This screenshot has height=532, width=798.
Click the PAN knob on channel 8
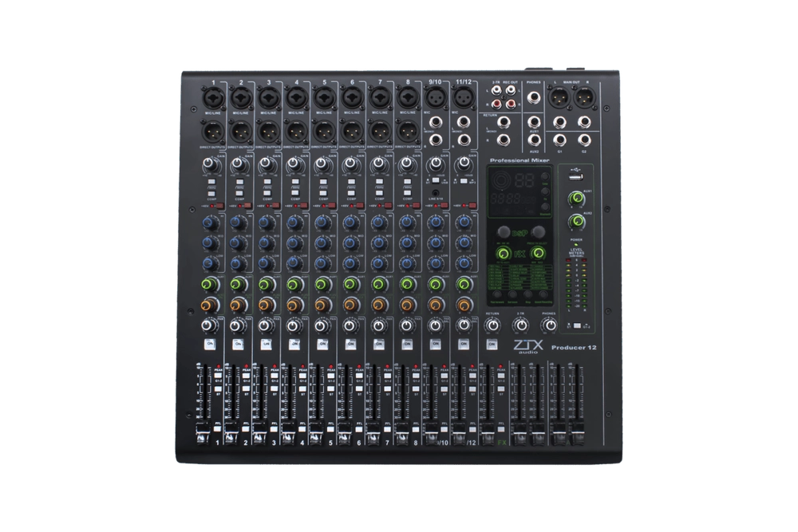click(x=407, y=325)
